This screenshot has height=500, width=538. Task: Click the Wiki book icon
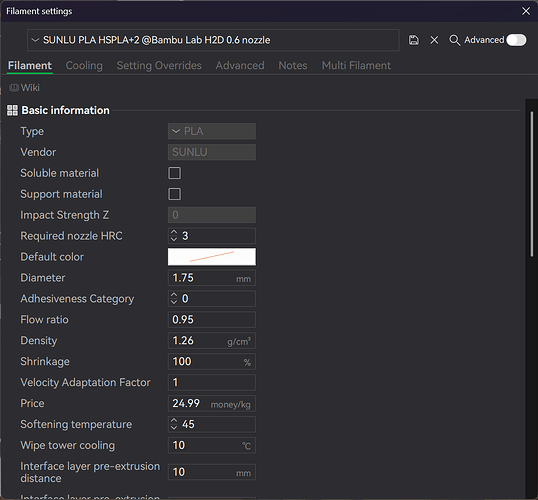14,88
